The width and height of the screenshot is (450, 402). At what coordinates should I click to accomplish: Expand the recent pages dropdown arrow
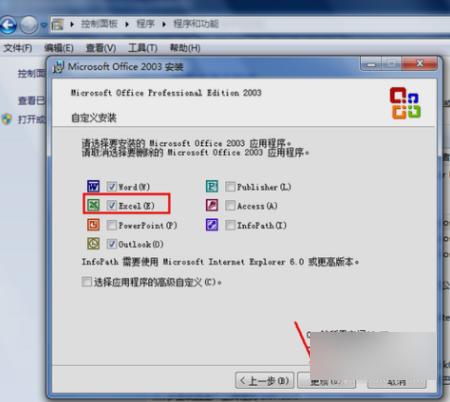pyautogui.click(x=44, y=25)
